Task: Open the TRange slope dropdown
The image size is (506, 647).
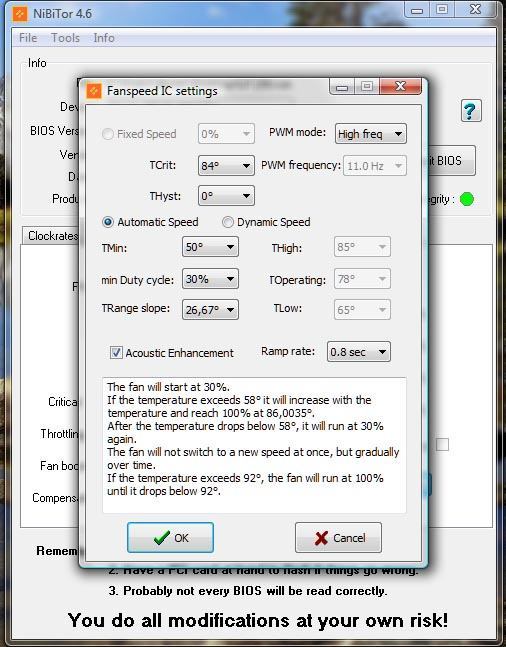Action: (x=210, y=309)
